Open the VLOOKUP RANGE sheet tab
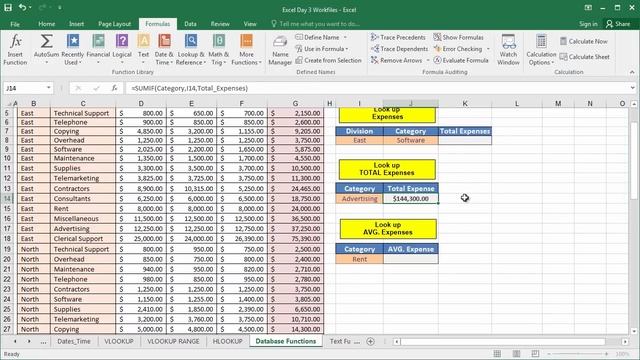Image resolution: width=640 pixels, height=360 pixels. point(173,341)
